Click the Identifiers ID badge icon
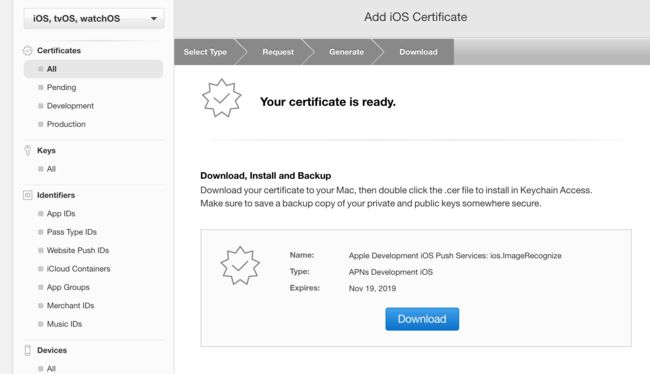The height and width of the screenshot is (374, 650). click(27, 195)
